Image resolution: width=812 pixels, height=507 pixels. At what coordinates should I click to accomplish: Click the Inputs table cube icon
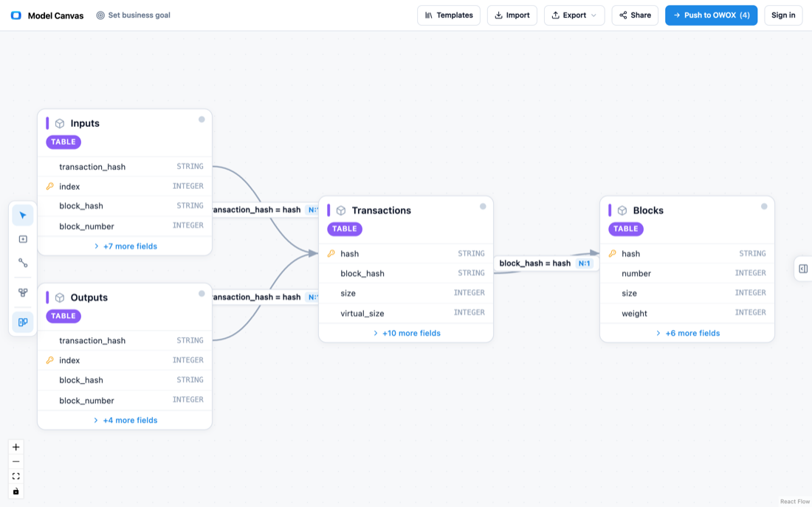tap(60, 123)
